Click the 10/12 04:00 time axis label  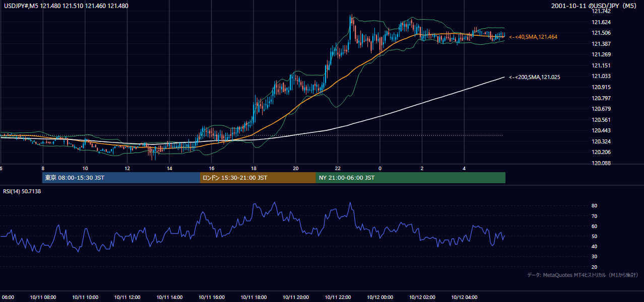pyautogui.click(x=464, y=297)
